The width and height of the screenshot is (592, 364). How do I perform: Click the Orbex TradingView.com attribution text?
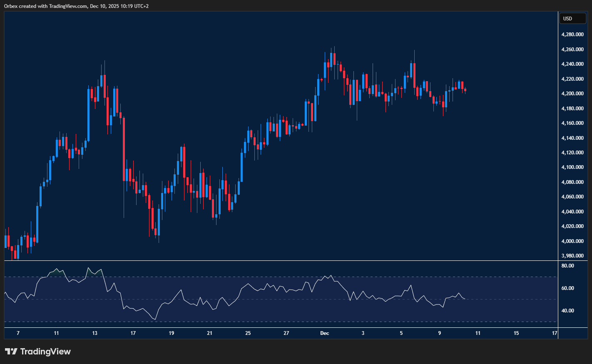click(77, 6)
